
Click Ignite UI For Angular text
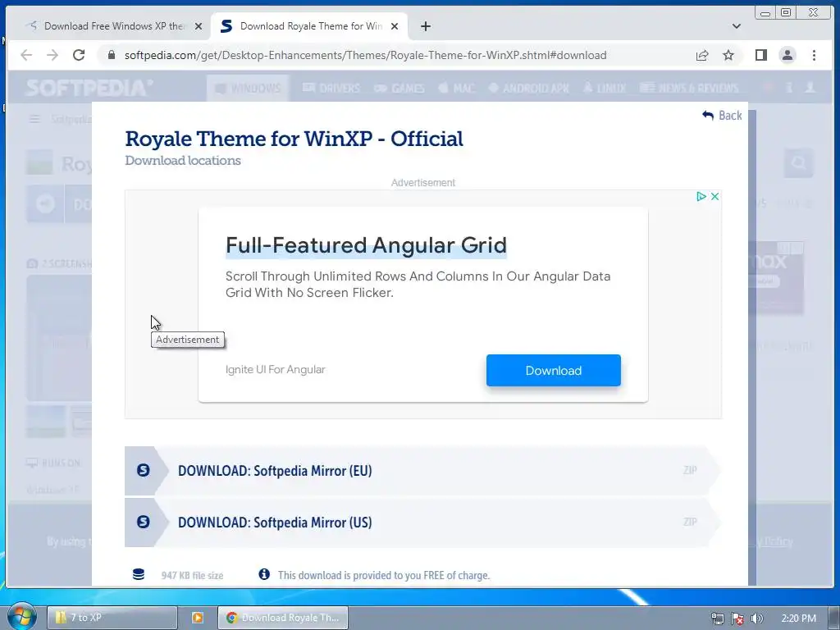click(276, 370)
